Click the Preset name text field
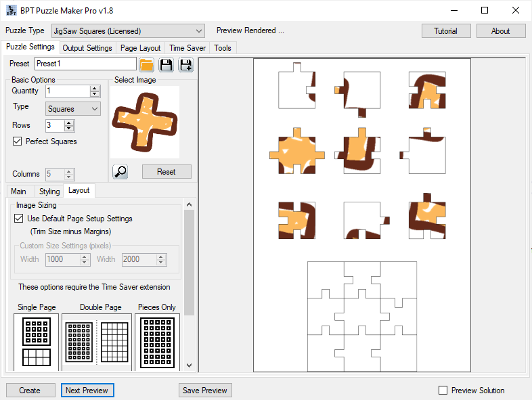Image resolution: width=532 pixels, height=400 pixels. click(85, 64)
